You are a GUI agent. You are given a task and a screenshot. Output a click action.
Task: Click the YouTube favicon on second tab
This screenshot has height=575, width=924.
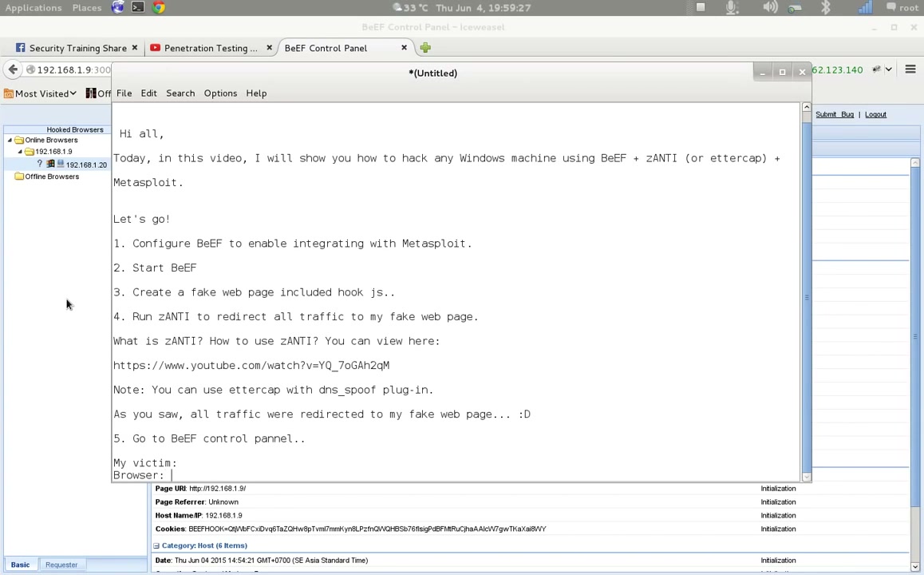tap(155, 48)
